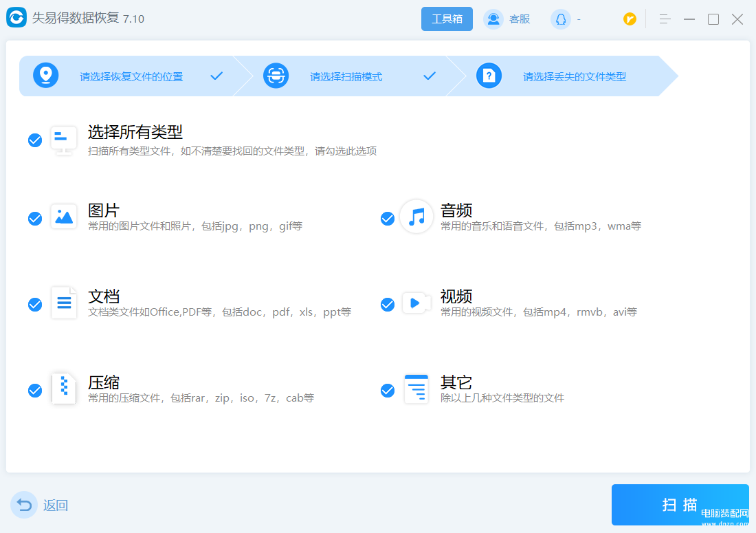Image resolution: width=756 pixels, height=533 pixels.
Task: Click the compressed archive file icon
Action: coord(64,389)
